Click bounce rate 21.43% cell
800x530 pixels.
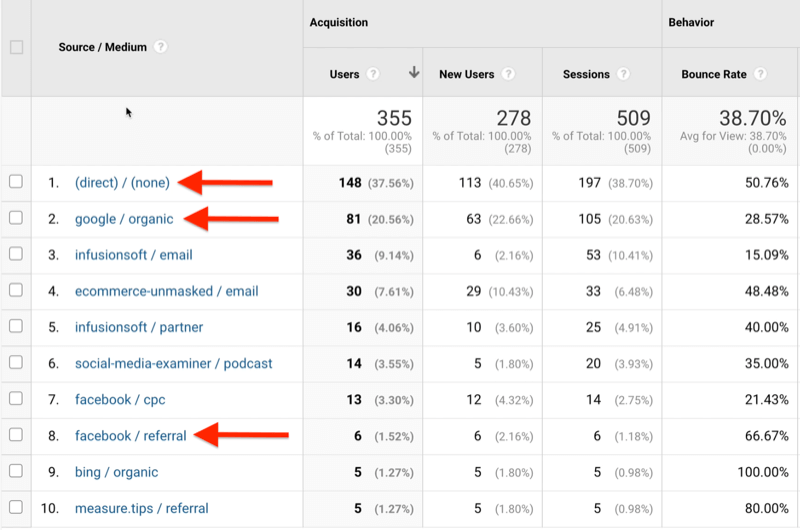767,400
